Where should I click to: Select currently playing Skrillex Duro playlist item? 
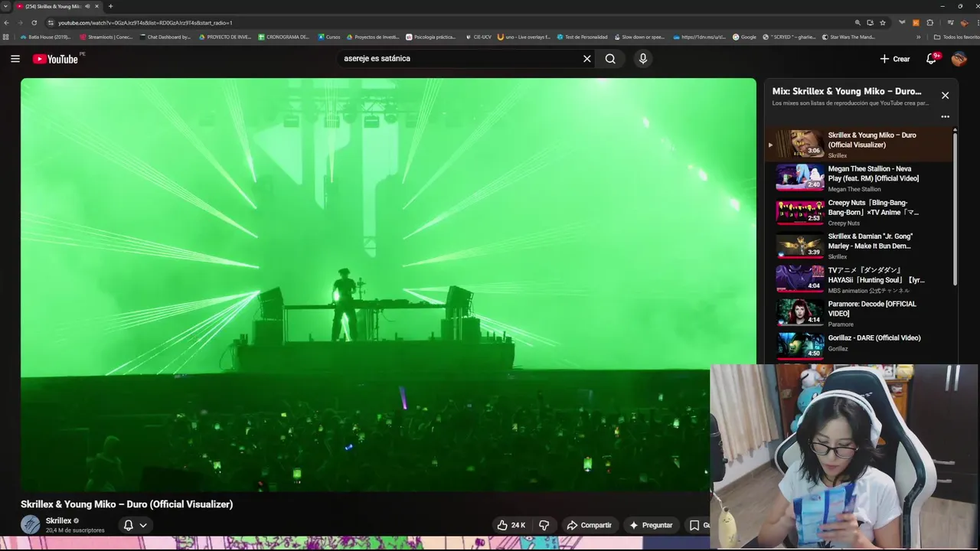[x=857, y=145]
